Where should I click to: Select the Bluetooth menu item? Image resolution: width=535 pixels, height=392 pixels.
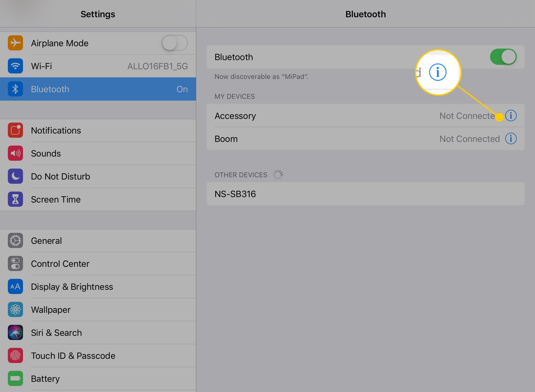pyautogui.click(x=98, y=89)
